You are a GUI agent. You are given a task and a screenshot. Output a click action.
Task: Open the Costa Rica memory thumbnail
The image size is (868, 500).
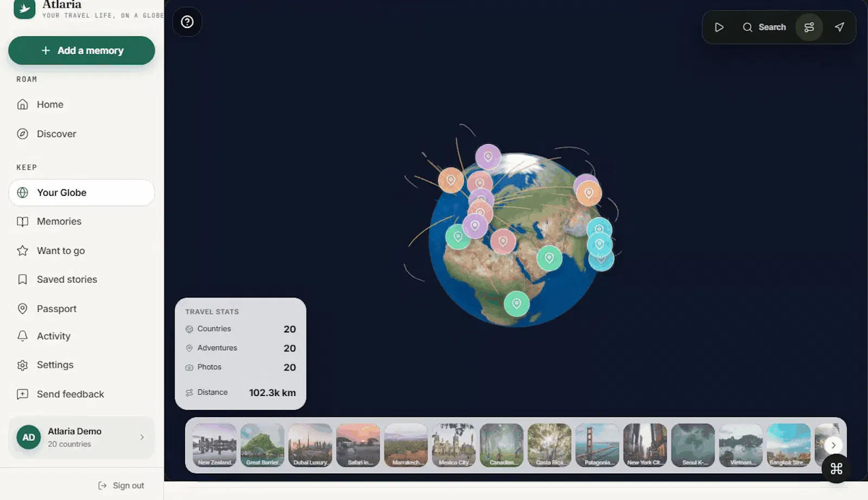click(550, 445)
